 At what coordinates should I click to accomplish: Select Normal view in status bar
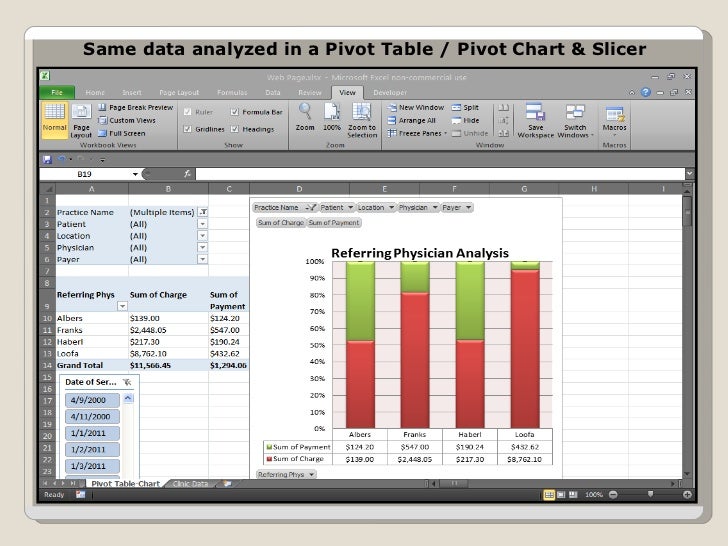pyautogui.click(x=549, y=495)
